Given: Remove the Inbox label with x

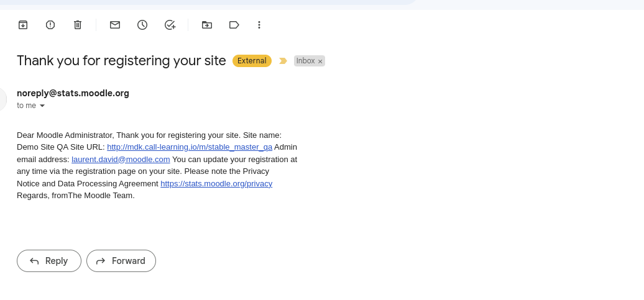Looking at the screenshot, I should [x=320, y=61].
